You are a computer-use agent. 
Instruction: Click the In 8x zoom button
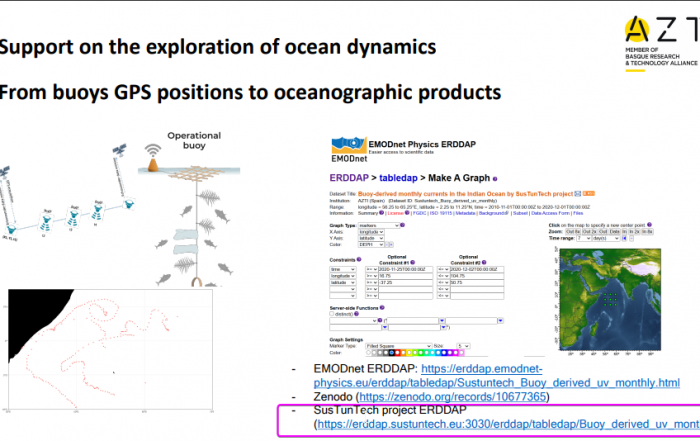click(x=647, y=232)
